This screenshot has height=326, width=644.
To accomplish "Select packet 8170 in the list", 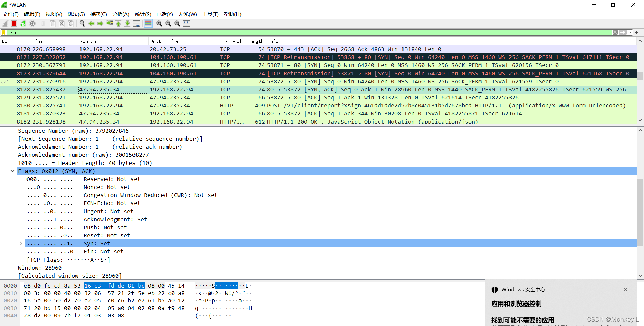I will [x=318, y=49].
